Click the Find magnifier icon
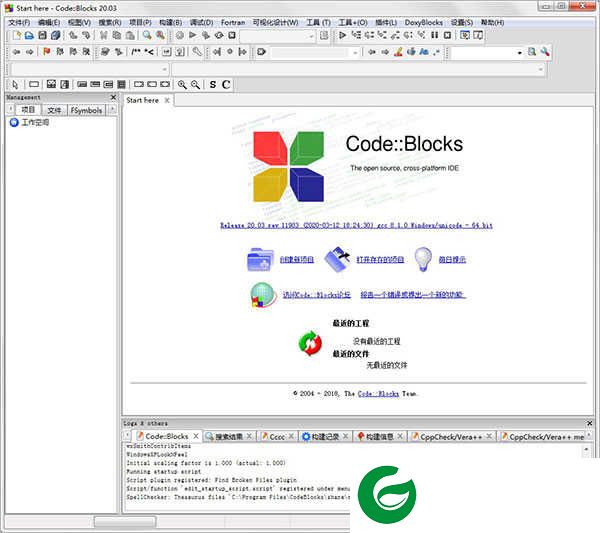 click(x=147, y=36)
